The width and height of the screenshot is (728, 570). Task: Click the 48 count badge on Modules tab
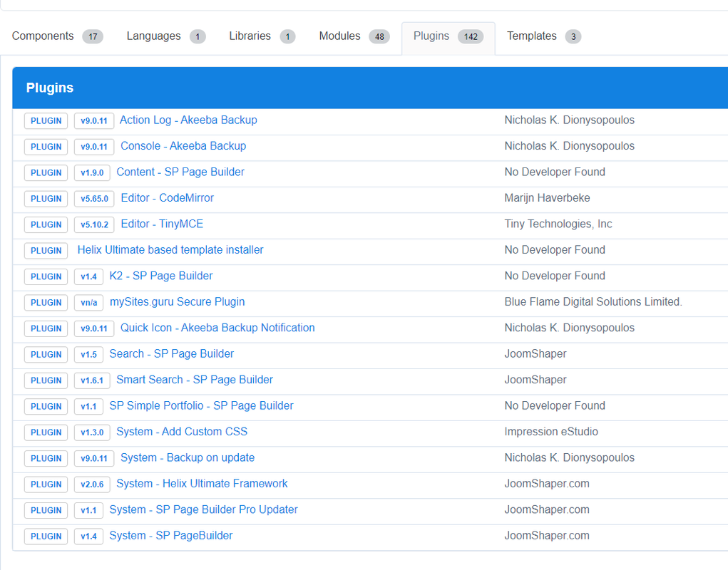[379, 36]
